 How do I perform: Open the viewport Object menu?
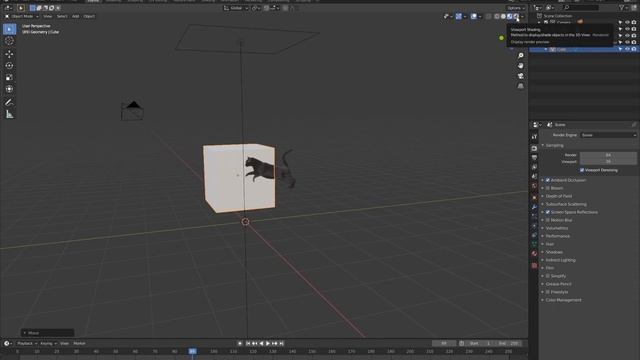(x=89, y=16)
